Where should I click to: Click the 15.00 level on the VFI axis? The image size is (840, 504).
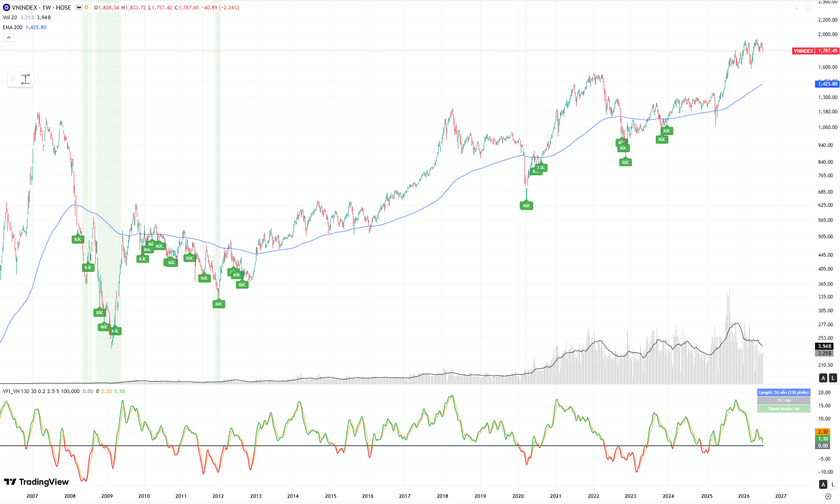click(x=824, y=406)
